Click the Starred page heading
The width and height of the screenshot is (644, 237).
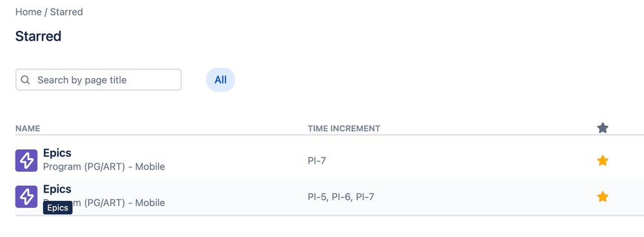pos(38,36)
